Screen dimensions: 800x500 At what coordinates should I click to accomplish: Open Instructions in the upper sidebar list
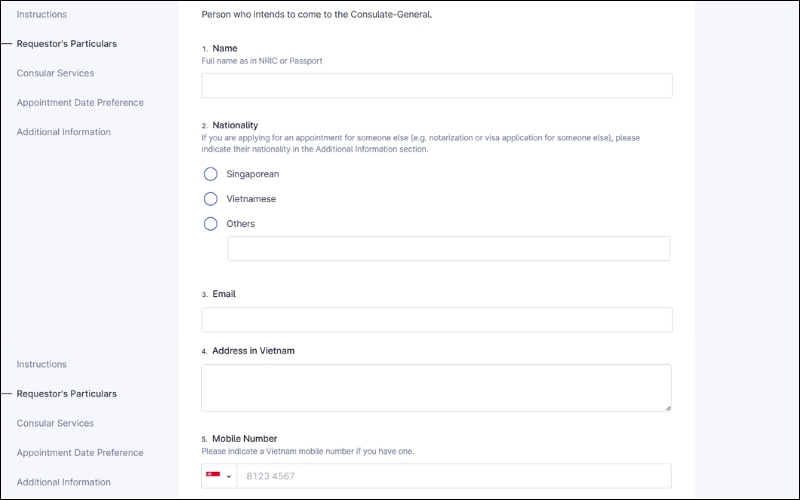tap(42, 15)
